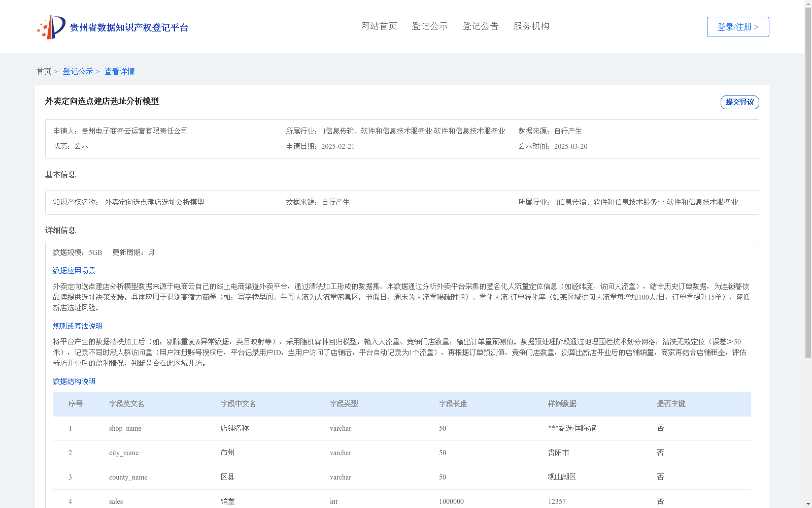Click the 字段长度 column header
The height and width of the screenshot is (508, 812).
tap(453, 404)
